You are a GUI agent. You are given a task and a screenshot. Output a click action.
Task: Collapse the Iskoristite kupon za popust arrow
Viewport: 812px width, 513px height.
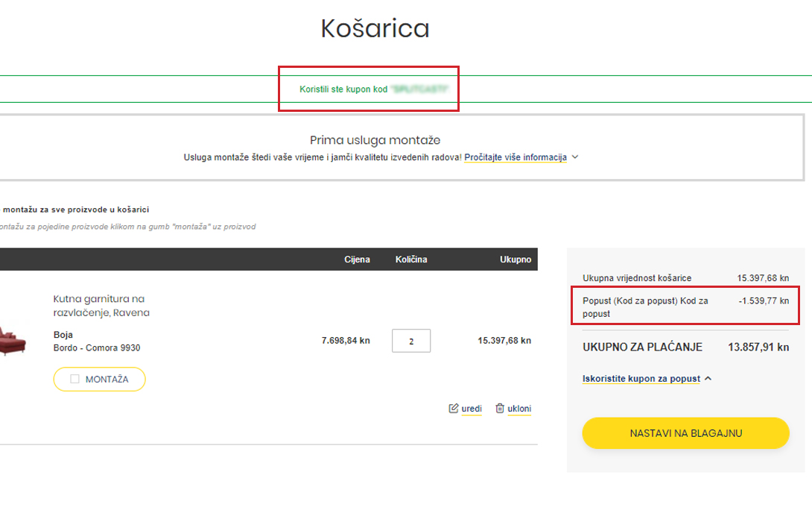[x=708, y=379]
